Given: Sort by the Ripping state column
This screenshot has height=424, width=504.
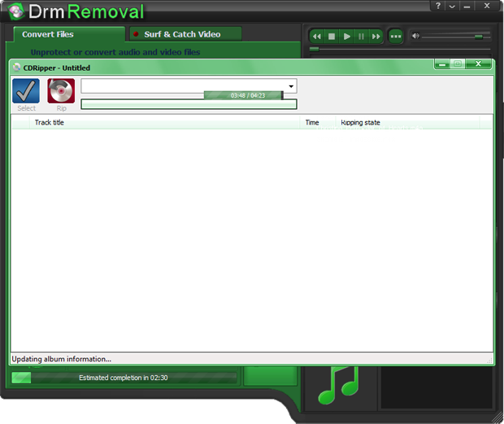Looking at the screenshot, I should pyautogui.click(x=407, y=123).
